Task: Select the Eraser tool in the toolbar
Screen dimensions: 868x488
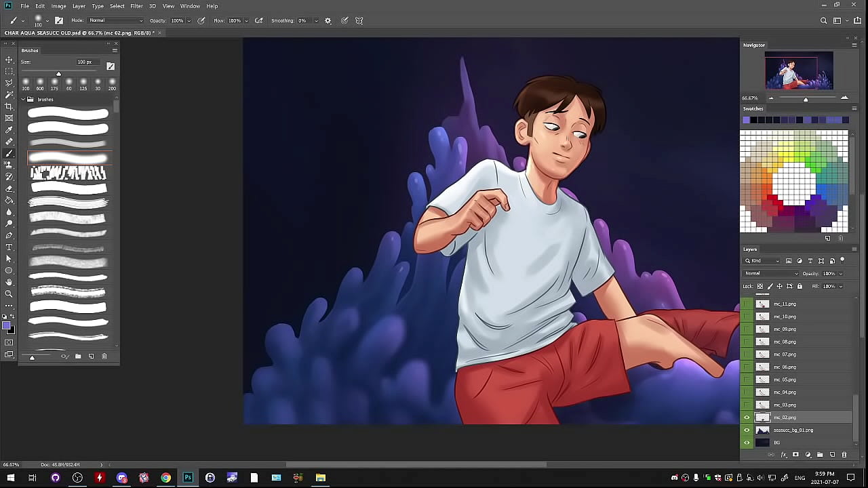Action: tap(9, 188)
